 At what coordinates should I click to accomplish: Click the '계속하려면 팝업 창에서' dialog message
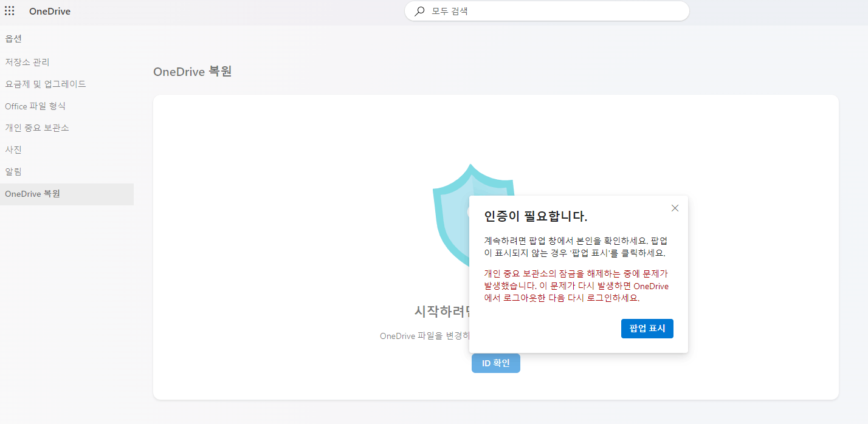click(x=576, y=247)
